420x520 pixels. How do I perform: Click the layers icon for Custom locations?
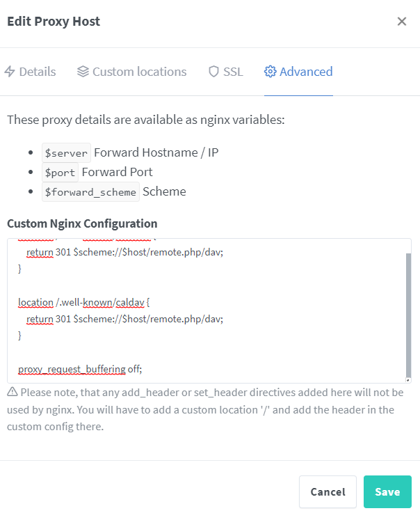click(x=83, y=72)
